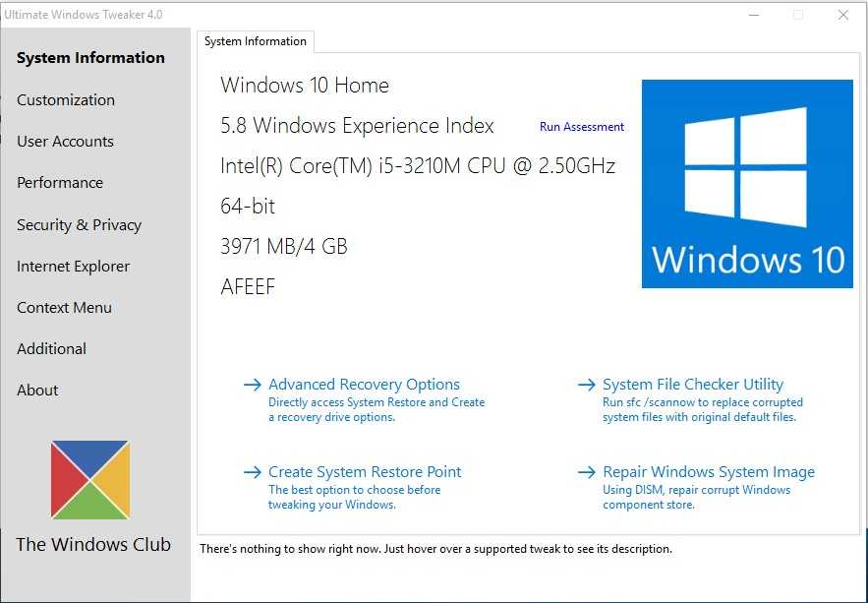
Task: Start Repair Windows System Image
Action: 709,472
